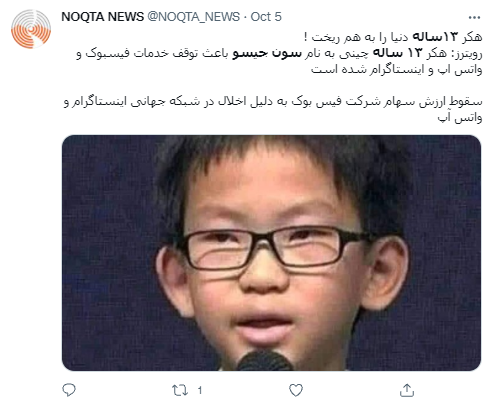Click the reply speech bubble icon

click(x=69, y=390)
